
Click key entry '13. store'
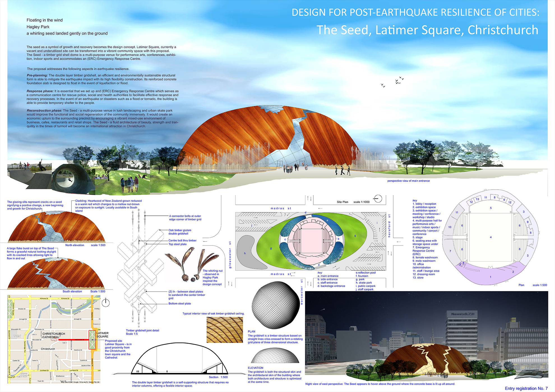click(418, 278)
